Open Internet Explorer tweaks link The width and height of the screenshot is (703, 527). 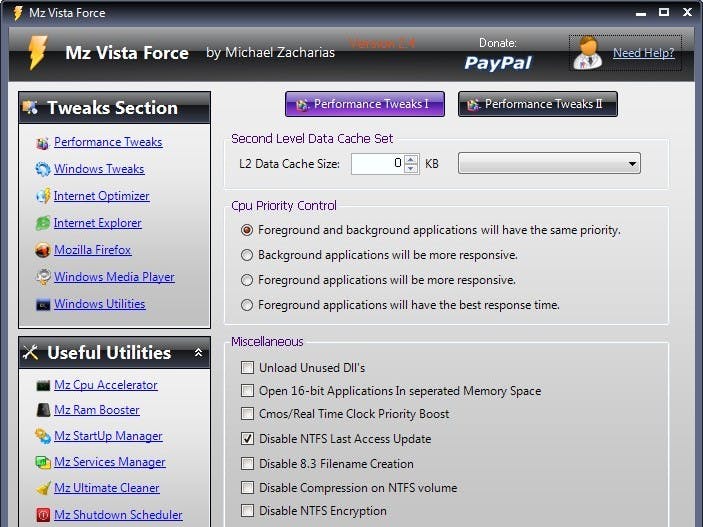98,223
